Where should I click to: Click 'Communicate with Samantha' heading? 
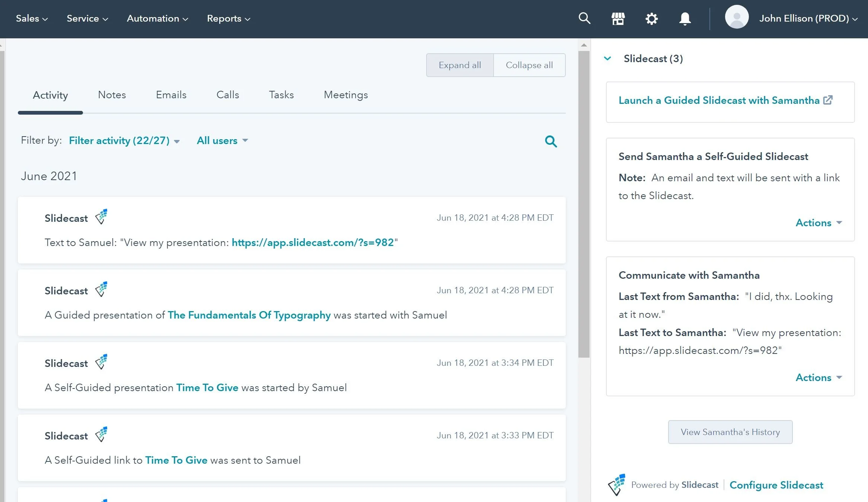click(689, 275)
